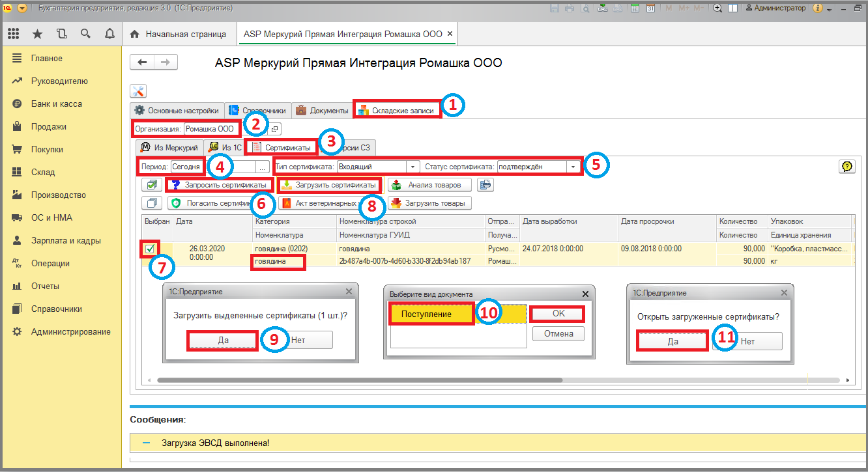Click Загрузить товары button
The height and width of the screenshot is (472, 868).
point(429,203)
